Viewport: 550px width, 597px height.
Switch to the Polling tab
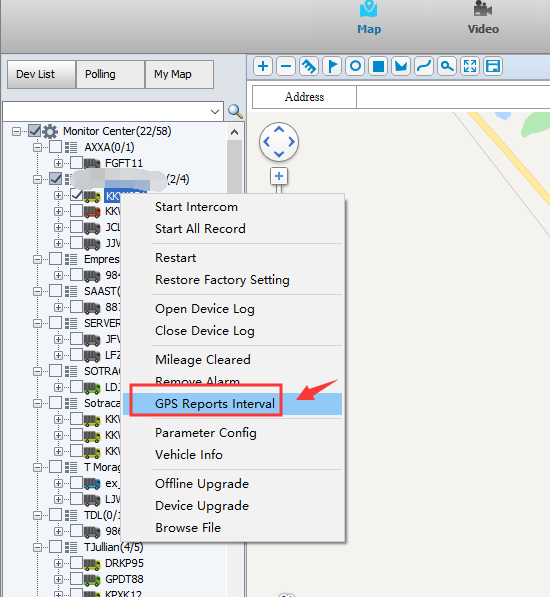[110, 74]
